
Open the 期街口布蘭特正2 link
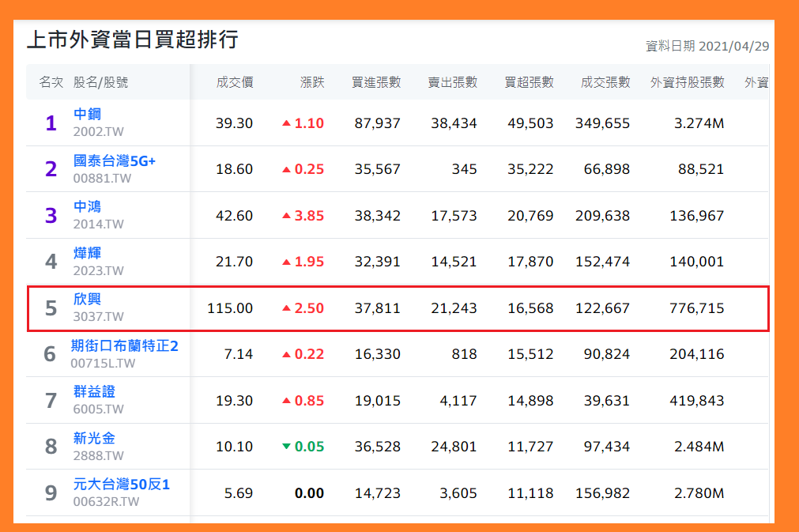[x=124, y=345]
